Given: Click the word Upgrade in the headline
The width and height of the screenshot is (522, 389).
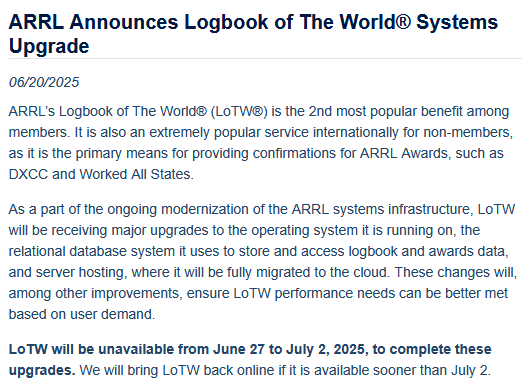Looking at the screenshot, I should [x=49, y=46].
